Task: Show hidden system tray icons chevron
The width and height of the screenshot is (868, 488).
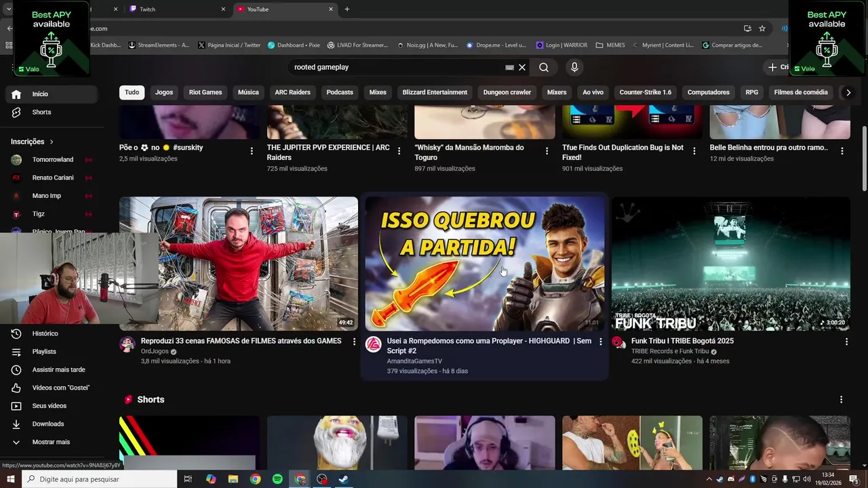Action: click(x=709, y=479)
